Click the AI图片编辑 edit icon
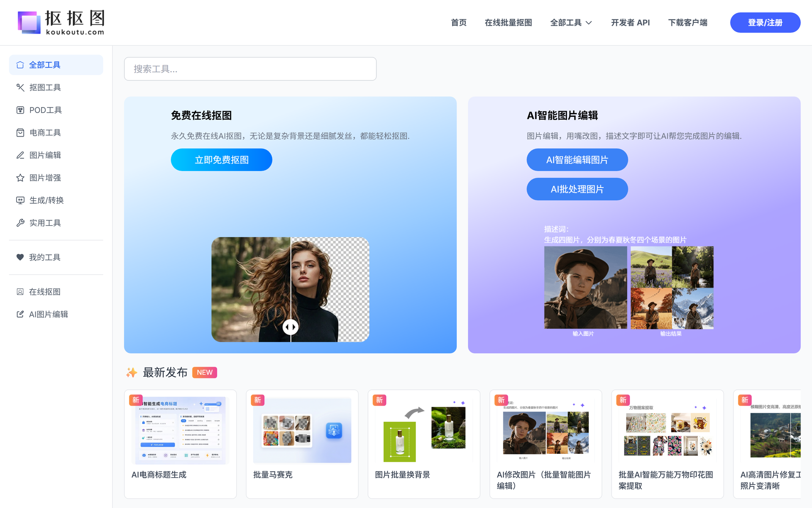 tap(20, 314)
